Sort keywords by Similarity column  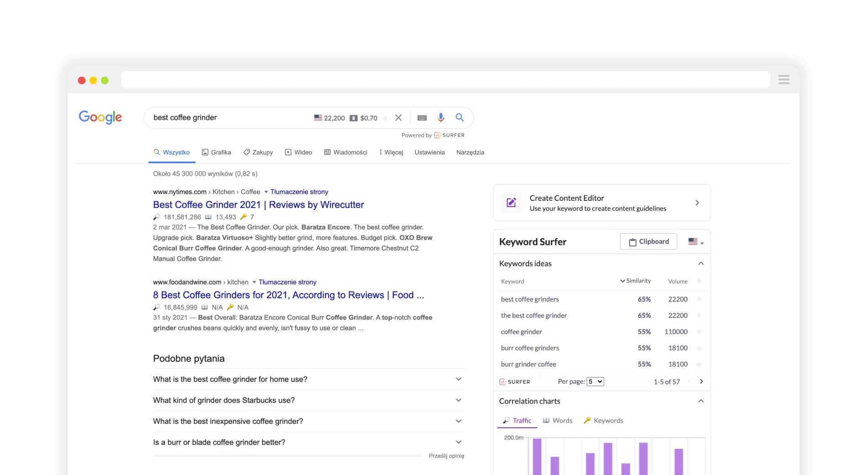(635, 281)
